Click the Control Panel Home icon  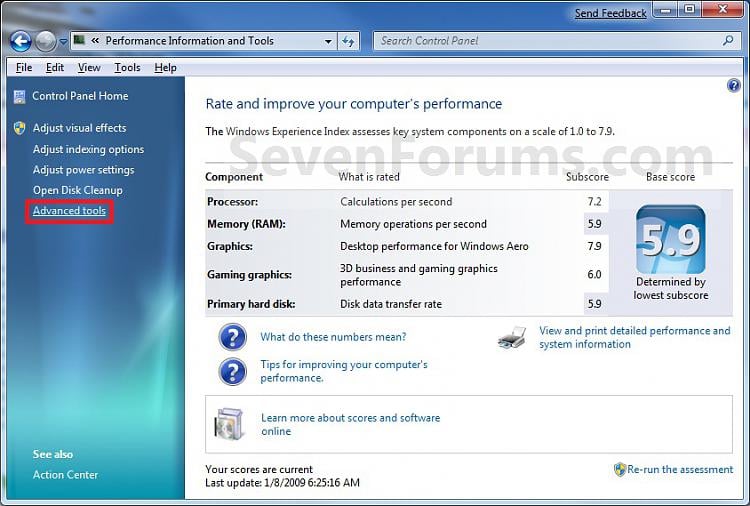tap(19, 97)
